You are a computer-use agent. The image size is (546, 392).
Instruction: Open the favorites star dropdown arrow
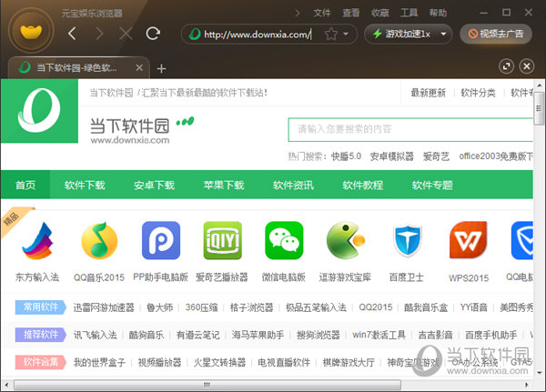[x=346, y=35]
